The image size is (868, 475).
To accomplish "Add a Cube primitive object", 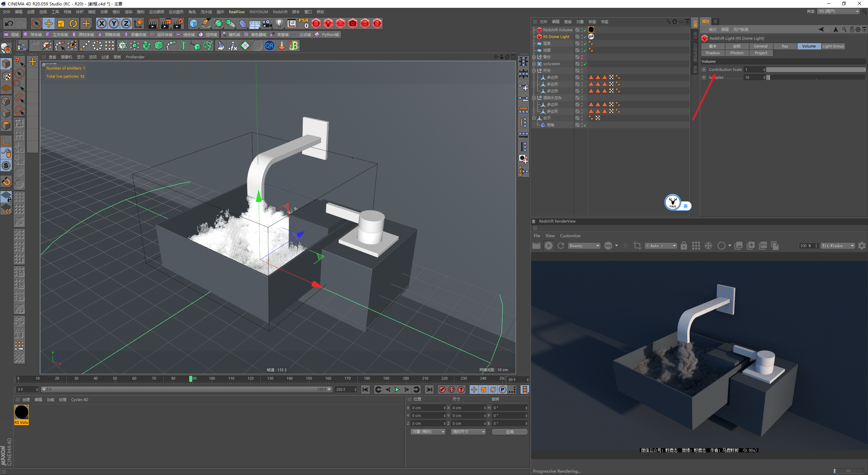I will (x=194, y=23).
